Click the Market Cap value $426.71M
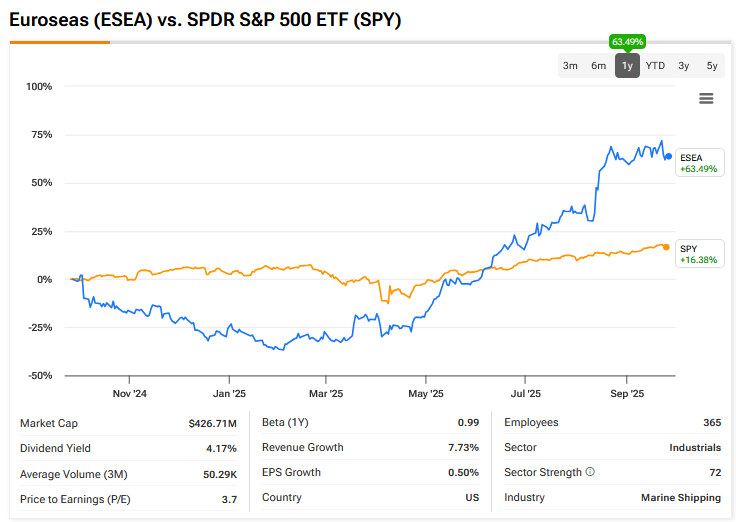 click(212, 423)
